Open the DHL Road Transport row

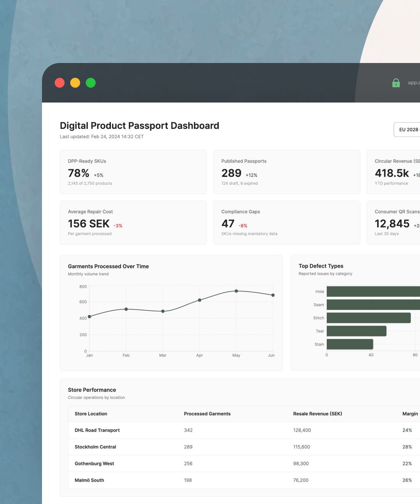(244, 430)
